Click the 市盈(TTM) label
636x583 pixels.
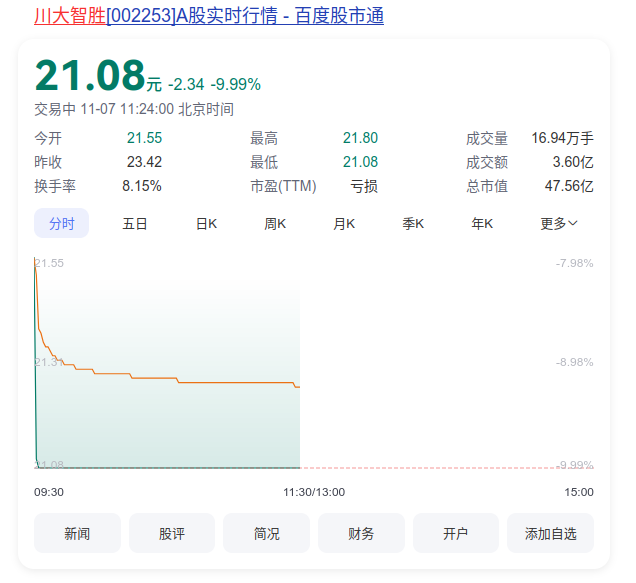[x=283, y=186]
